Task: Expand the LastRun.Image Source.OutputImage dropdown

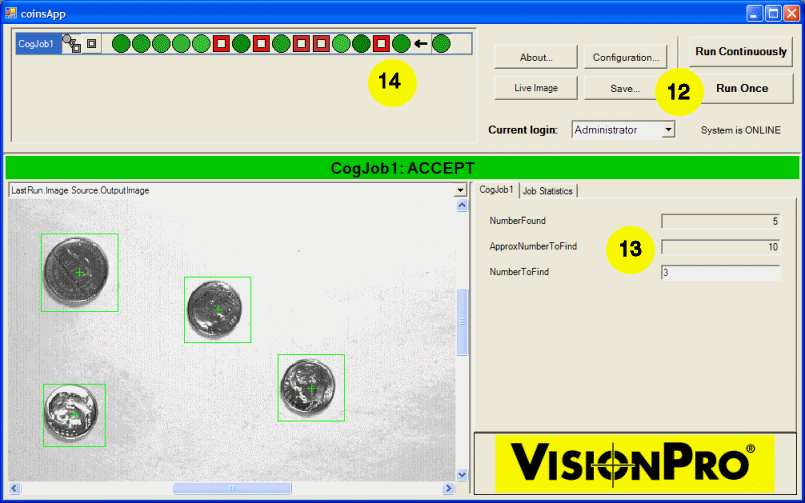Action: tap(461, 190)
